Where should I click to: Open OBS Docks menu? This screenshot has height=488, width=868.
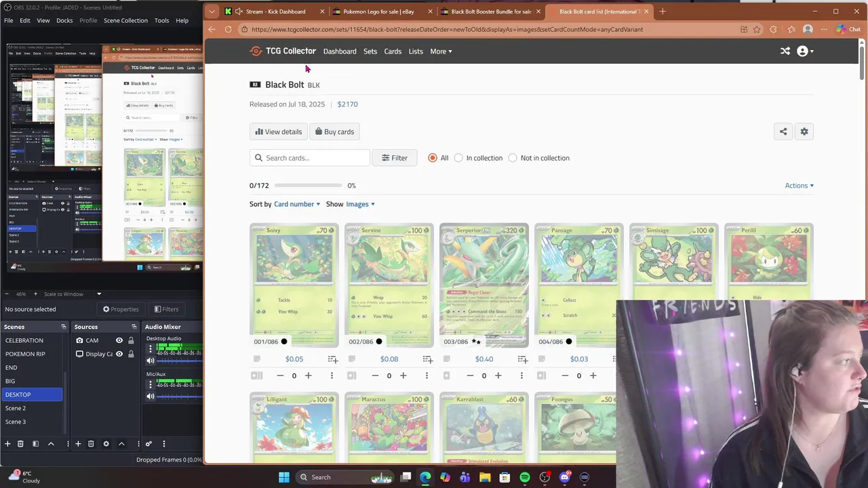(x=64, y=20)
